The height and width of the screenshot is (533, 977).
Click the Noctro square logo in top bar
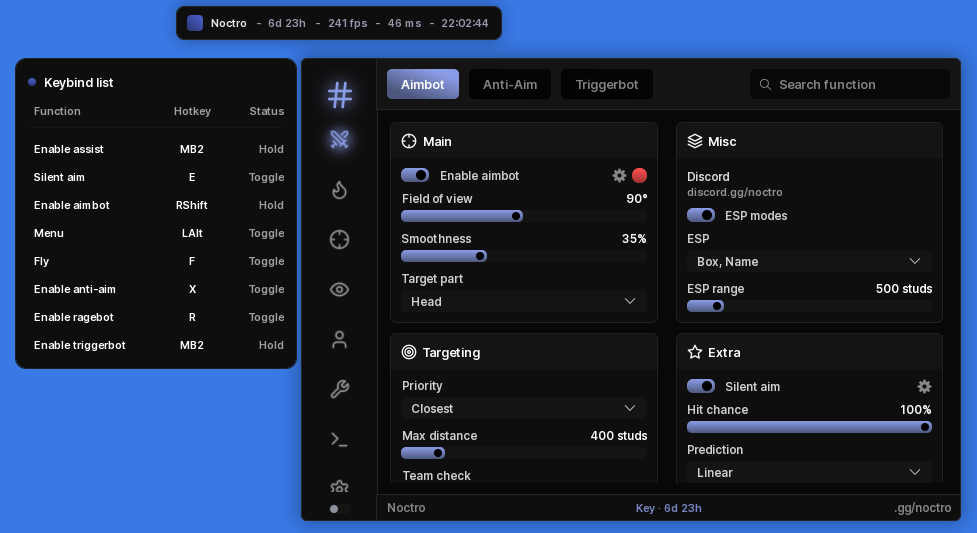point(195,23)
